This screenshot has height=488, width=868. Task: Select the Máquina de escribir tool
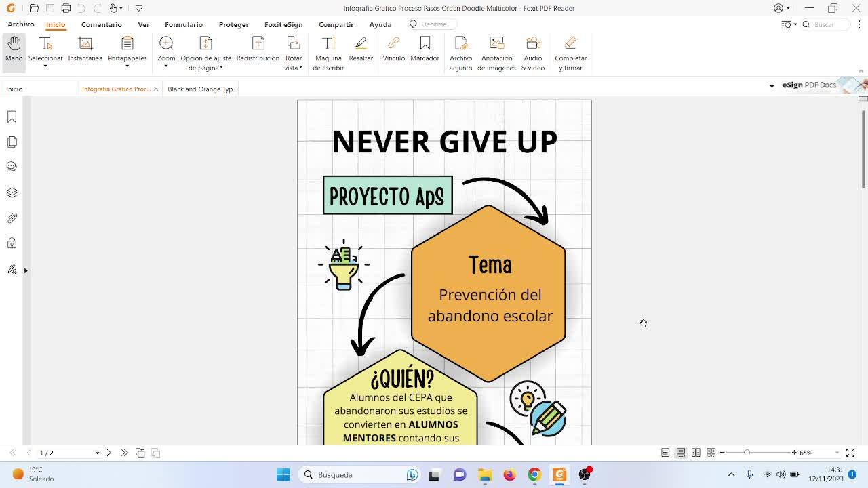pos(328,53)
